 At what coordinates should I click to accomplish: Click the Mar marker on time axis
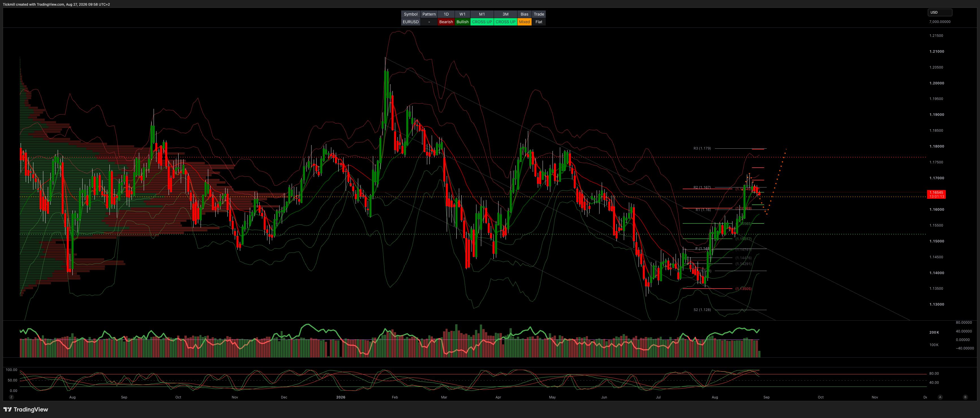coord(444,397)
